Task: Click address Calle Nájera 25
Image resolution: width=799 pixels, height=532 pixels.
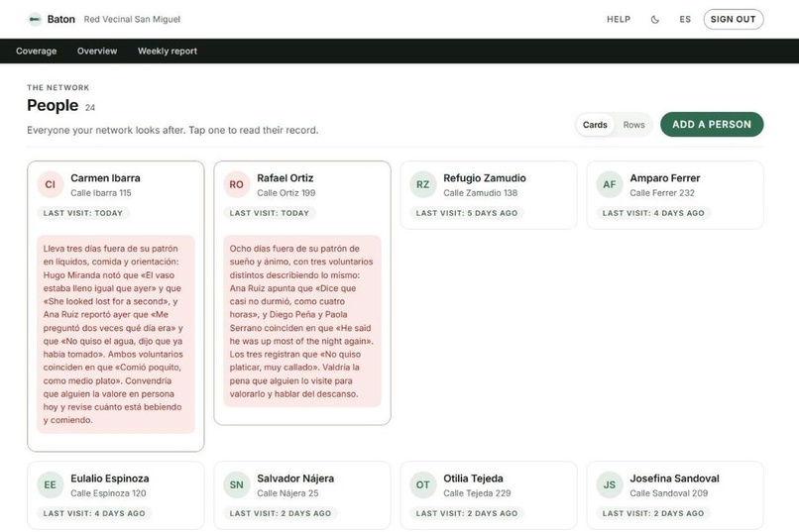Action: [287, 493]
